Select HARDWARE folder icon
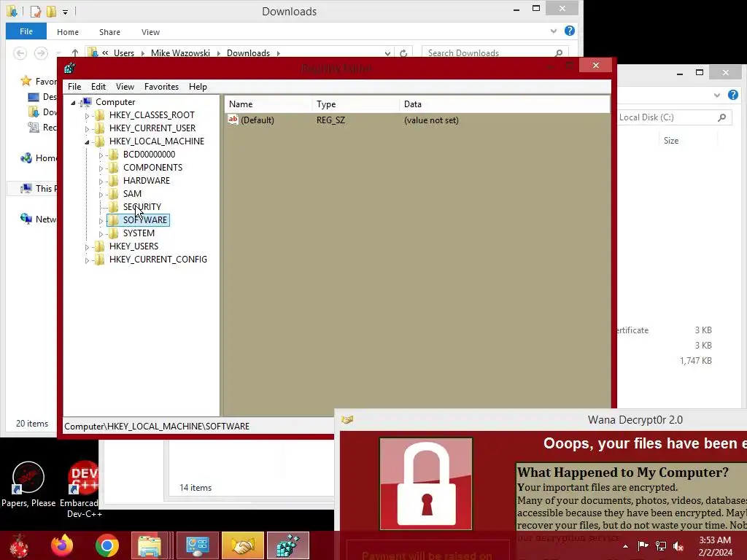The image size is (747, 560). (x=113, y=181)
